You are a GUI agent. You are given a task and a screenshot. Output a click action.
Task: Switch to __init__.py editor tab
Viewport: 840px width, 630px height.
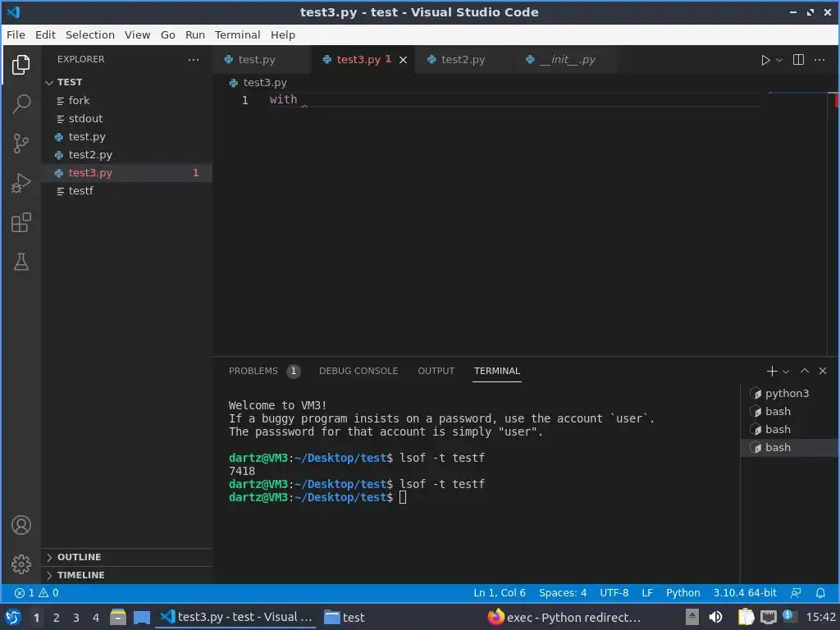(565, 60)
